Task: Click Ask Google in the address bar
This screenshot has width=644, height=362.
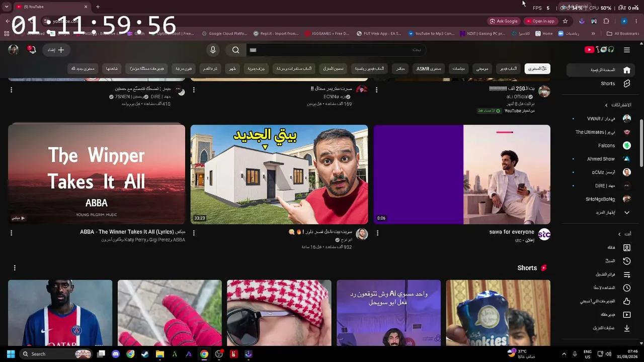Action: pos(504,21)
